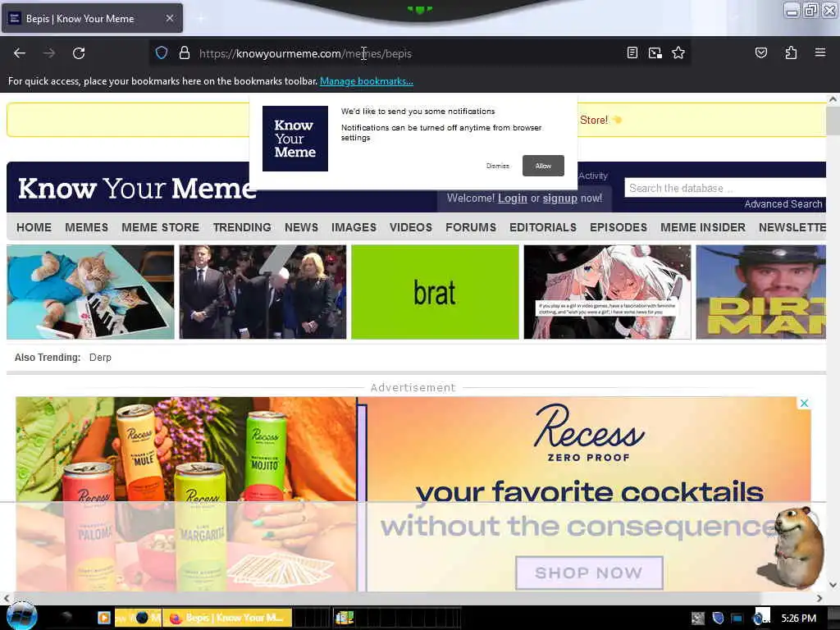The image size is (840, 630).
Task: Open a new tab with the plus button
Action: 201,19
